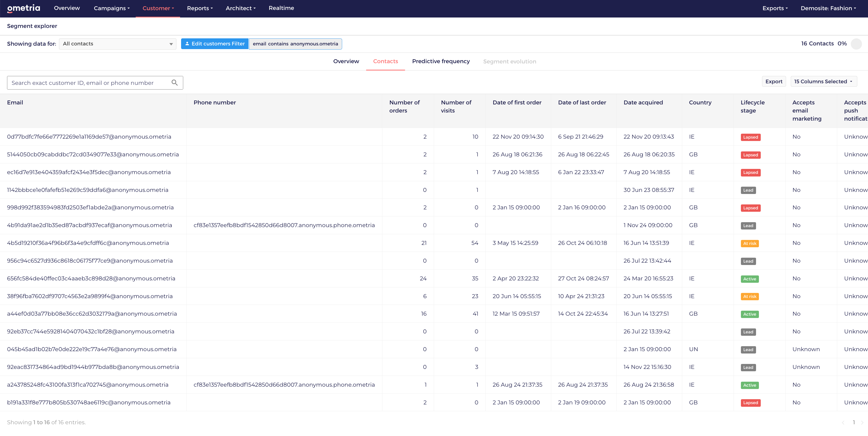Click date first order 3 May 15 14:25:59
Image resolution: width=868 pixels, height=436 pixels.
click(515, 243)
